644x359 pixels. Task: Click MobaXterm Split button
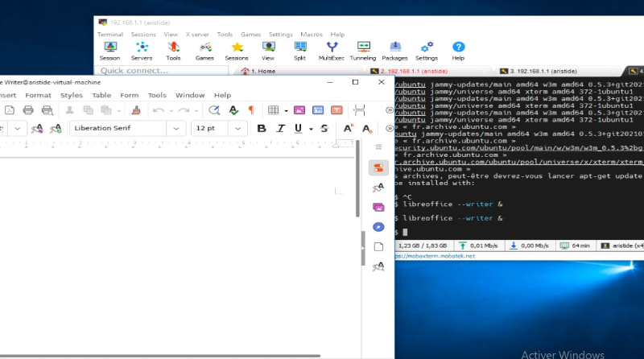[299, 51]
